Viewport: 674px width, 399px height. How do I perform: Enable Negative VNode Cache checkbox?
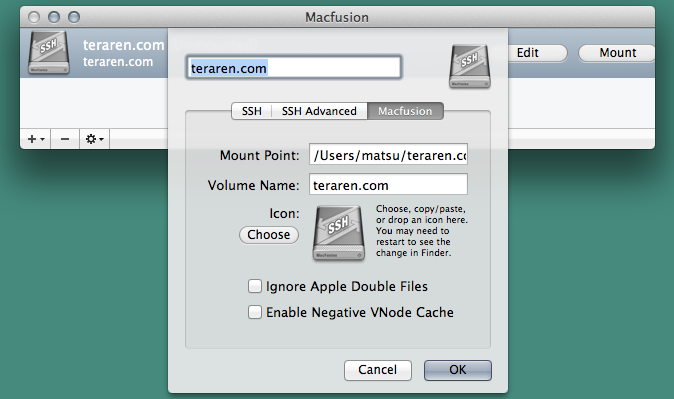click(x=254, y=312)
